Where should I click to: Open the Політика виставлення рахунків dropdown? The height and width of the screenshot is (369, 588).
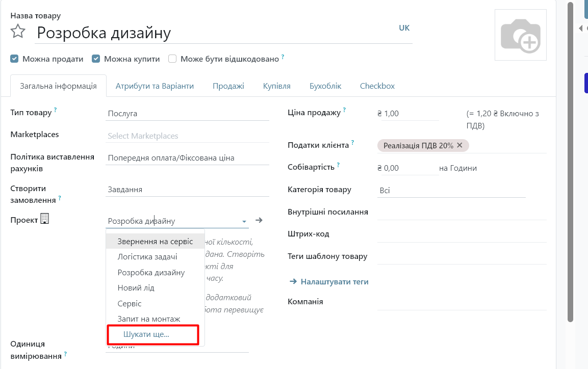(188, 157)
